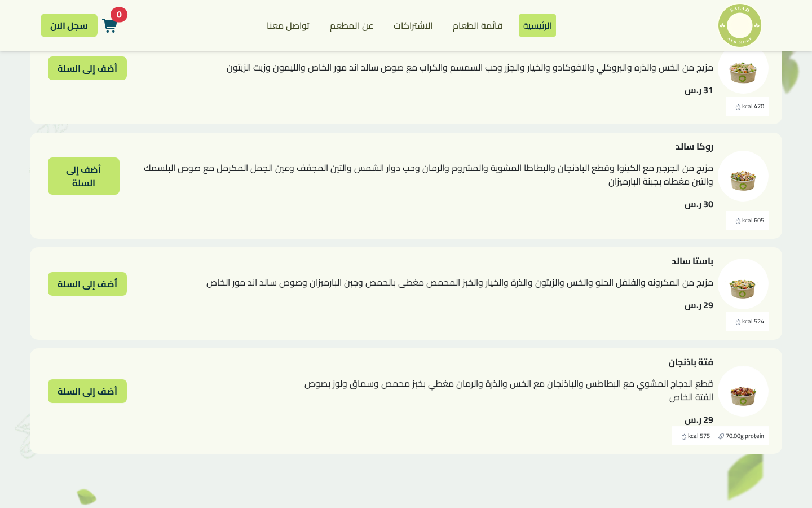Open قائمة الطعام menu page
812x508 pixels.
click(x=478, y=25)
